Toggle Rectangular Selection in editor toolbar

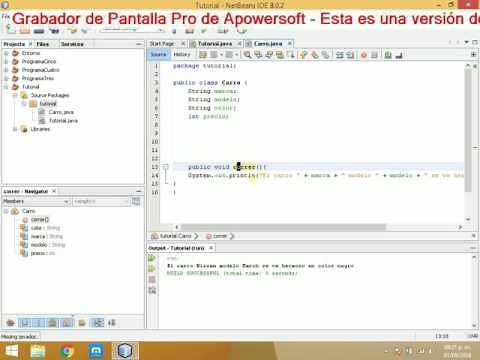click(x=291, y=55)
